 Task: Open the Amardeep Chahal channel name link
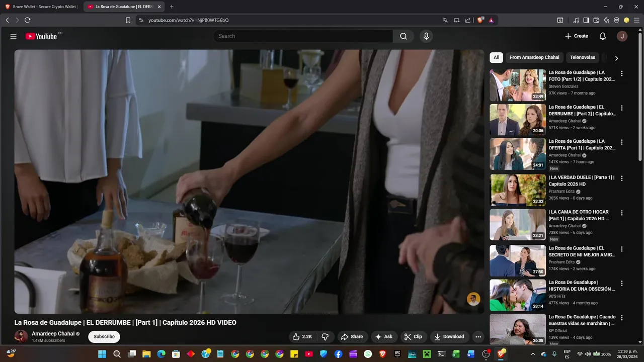[53, 334]
